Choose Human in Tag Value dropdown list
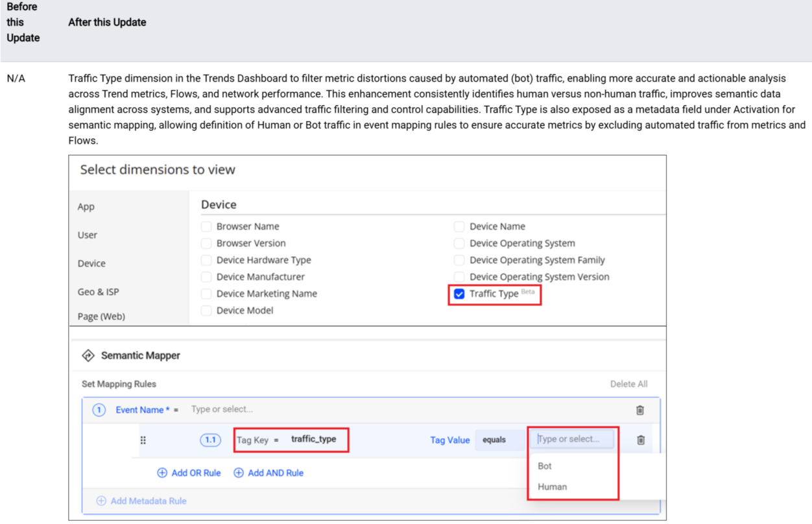This screenshot has height=524, width=812. [x=552, y=486]
